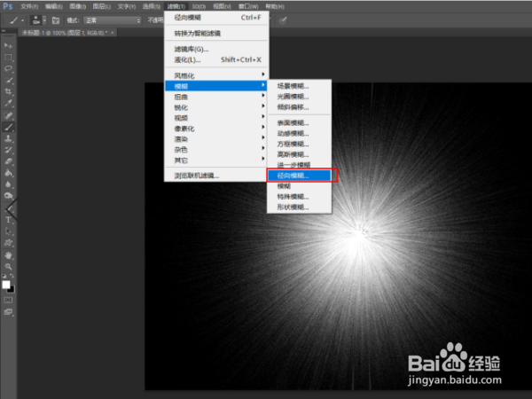The width and height of the screenshot is (532, 399).
Task: Open the 模式 blend mode dropdown
Action: 113,20
